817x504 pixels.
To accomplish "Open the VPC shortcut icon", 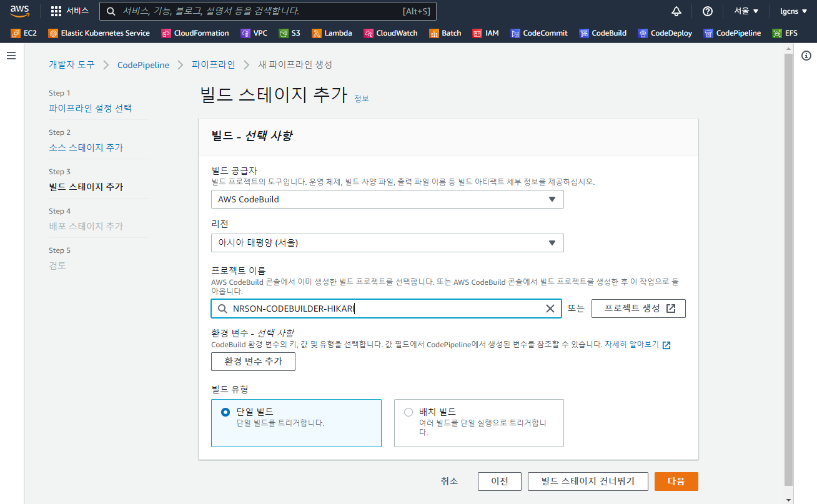I will click(x=245, y=33).
